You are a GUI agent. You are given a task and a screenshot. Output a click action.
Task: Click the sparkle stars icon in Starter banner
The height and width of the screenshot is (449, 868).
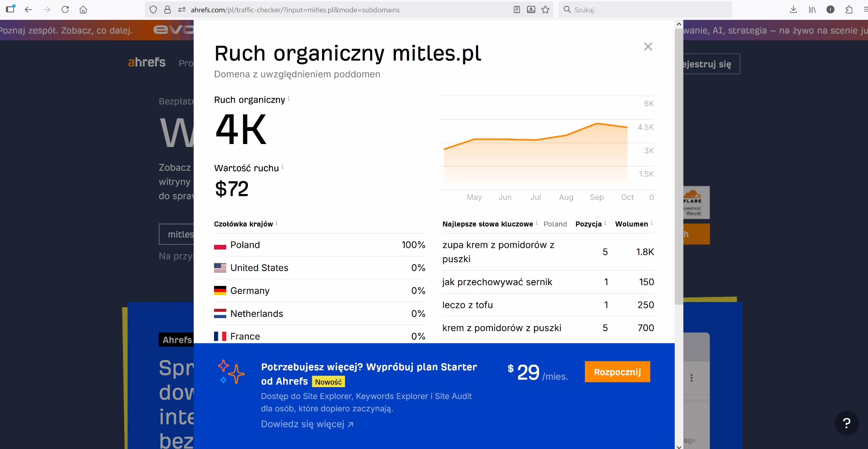point(231,371)
